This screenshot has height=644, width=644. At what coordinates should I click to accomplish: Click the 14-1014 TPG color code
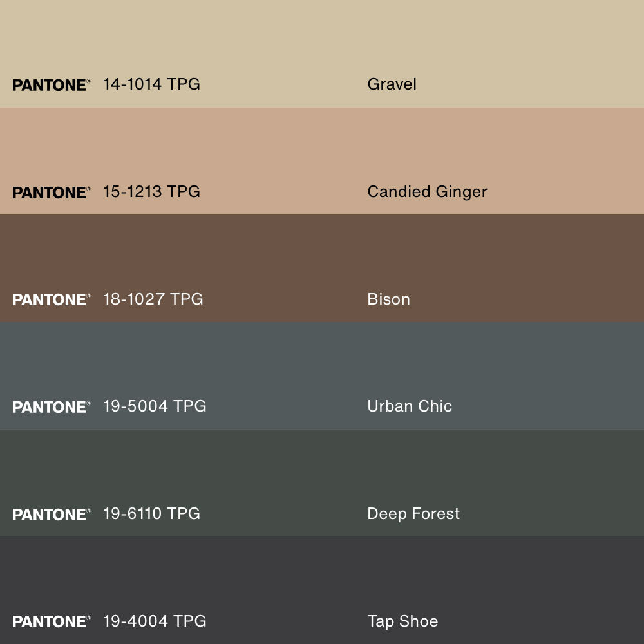coord(151,84)
